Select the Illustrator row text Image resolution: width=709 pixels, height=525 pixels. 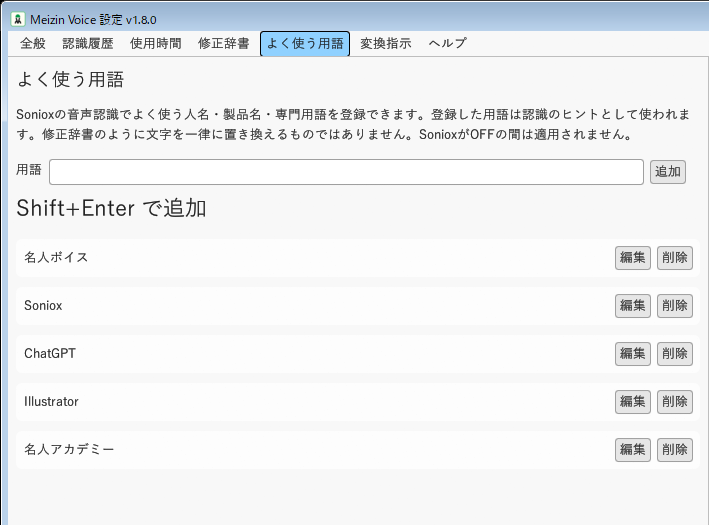pos(51,402)
